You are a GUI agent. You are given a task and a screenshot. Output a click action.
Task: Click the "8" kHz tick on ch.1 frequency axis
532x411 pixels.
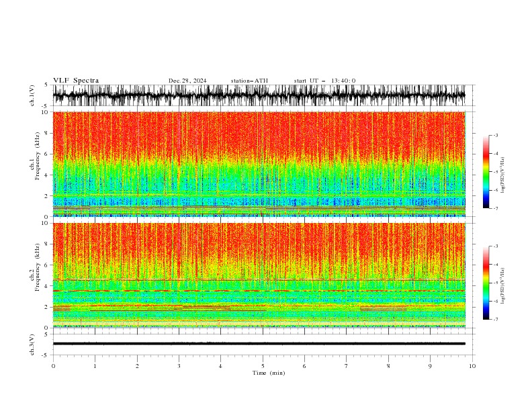(47, 133)
